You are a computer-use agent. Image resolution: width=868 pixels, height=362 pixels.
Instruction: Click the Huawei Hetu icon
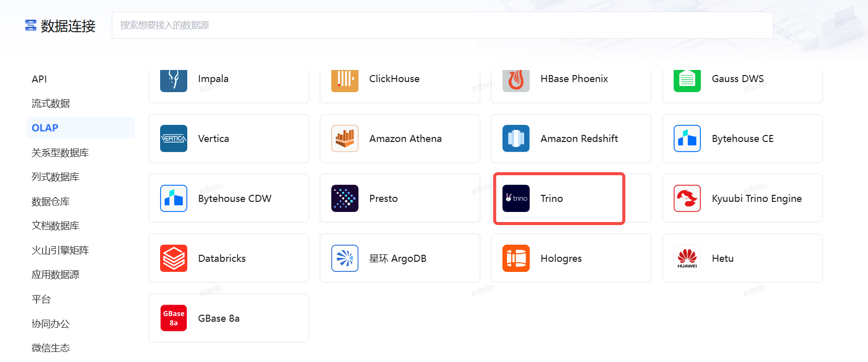[687, 258]
